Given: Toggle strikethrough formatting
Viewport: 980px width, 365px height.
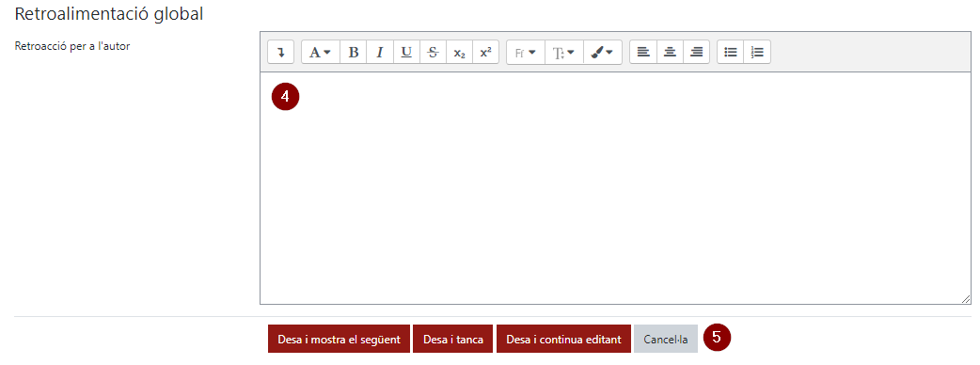Looking at the screenshot, I should [x=433, y=53].
